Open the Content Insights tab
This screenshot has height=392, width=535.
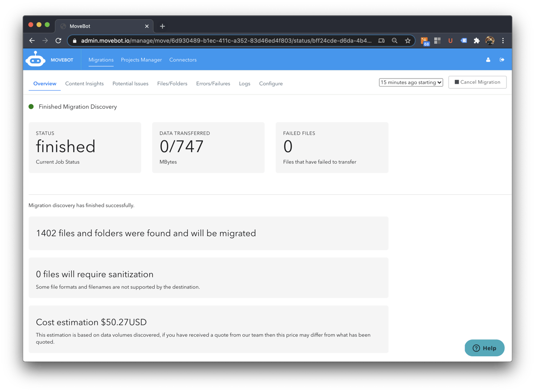tap(84, 83)
